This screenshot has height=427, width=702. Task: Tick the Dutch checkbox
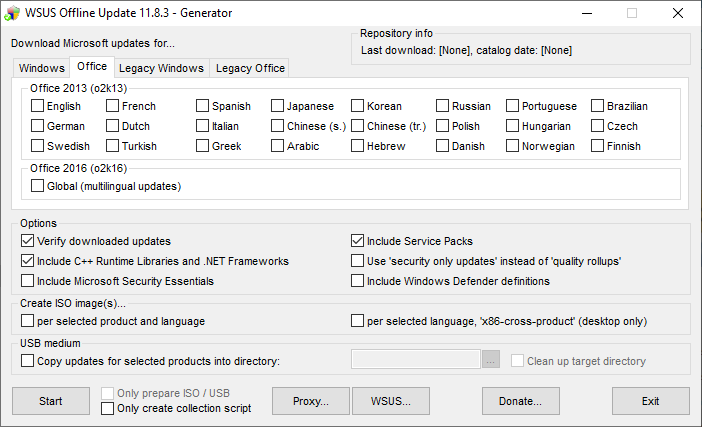coord(112,126)
